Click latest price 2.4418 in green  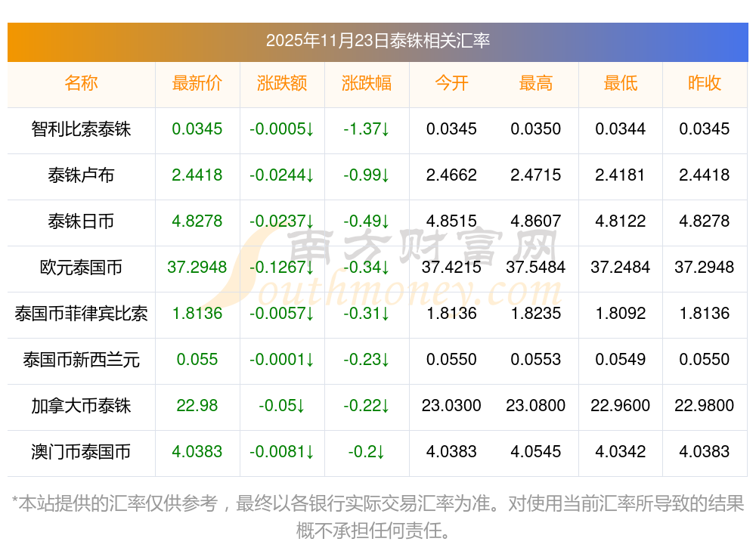click(197, 175)
